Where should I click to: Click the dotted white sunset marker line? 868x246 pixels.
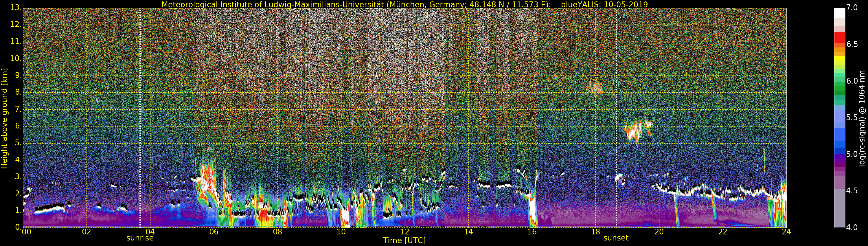pyautogui.click(x=616, y=118)
